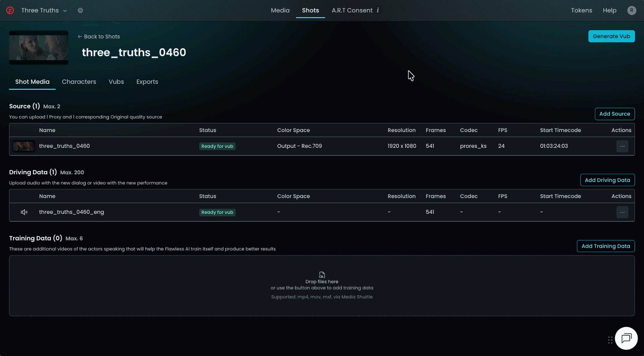This screenshot has height=356, width=644.
Task: Open the A.R.T Consent info icon
Action: (x=378, y=10)
